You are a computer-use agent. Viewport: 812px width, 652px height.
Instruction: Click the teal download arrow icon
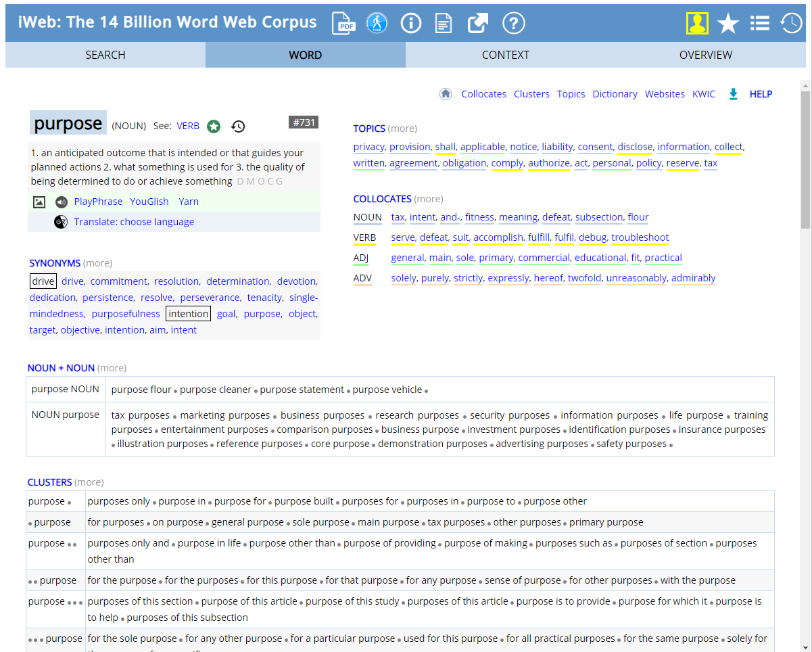tap(733, 94)
